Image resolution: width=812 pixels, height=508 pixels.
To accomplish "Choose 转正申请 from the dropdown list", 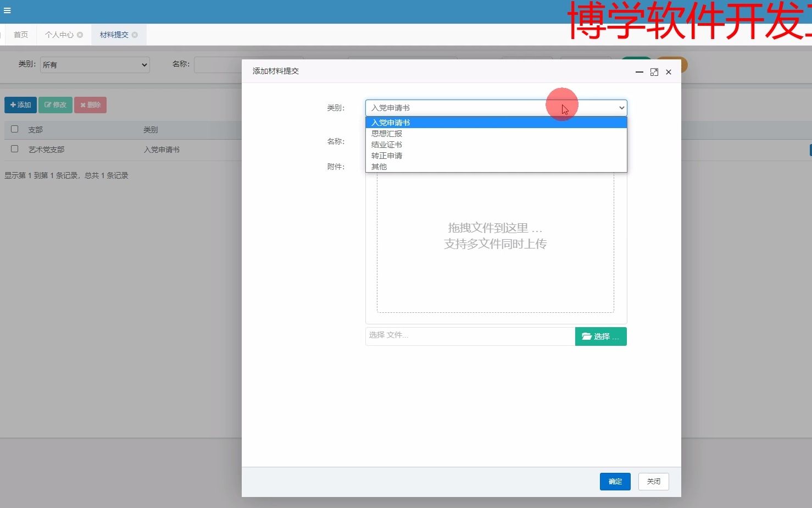I will [x=496, y=156].
